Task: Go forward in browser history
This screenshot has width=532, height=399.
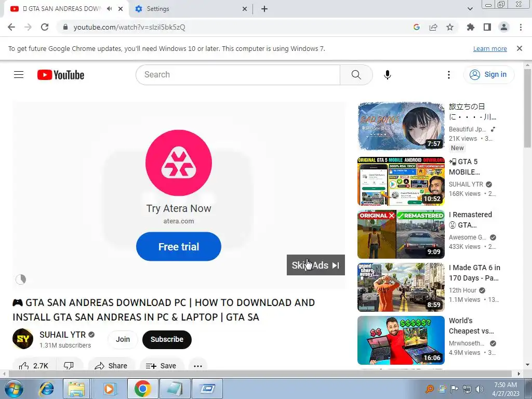Action: click(28, 27)
